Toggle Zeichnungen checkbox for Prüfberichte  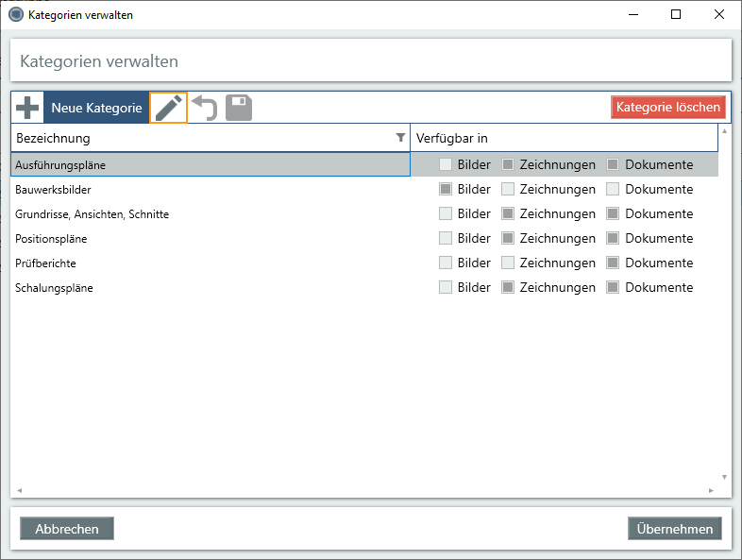click(x=508, y=263)
